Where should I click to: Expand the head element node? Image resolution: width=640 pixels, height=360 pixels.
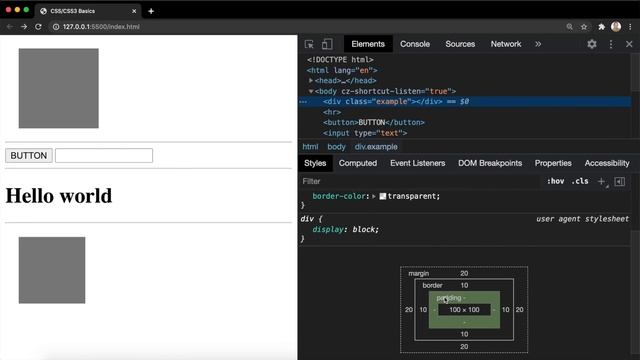(311, 81)
